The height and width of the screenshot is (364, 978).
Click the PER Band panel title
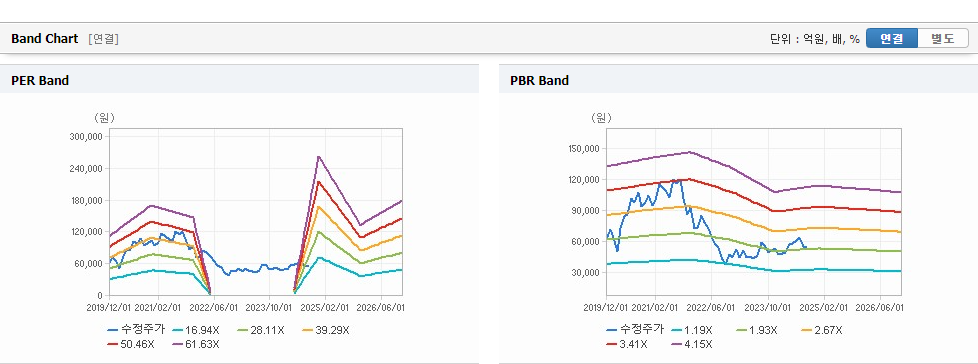pos(40,80)
